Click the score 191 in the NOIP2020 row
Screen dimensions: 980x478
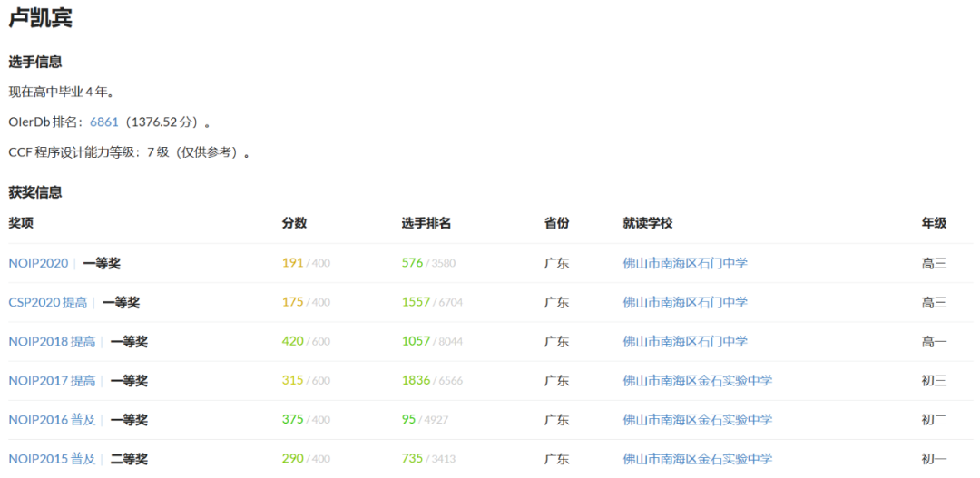pos(292,263)
